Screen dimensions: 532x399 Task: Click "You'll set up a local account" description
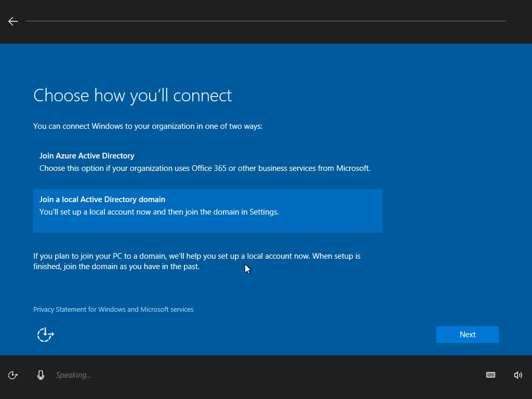[159, 212]
